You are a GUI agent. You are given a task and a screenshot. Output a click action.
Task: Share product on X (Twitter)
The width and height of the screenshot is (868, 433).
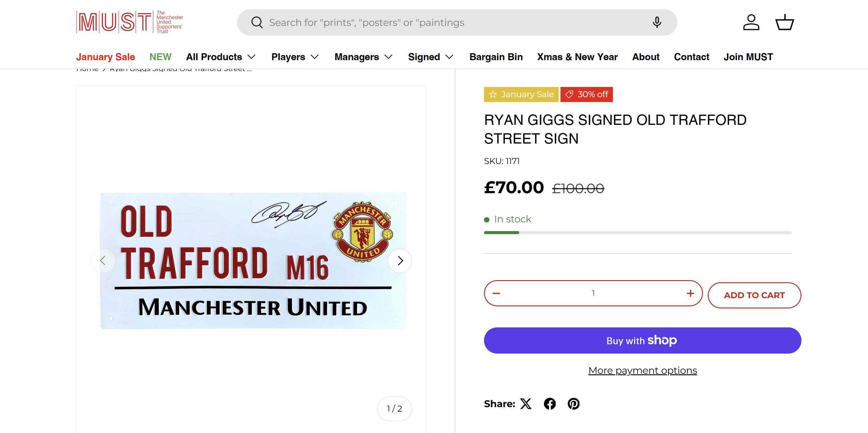(526, 404)
